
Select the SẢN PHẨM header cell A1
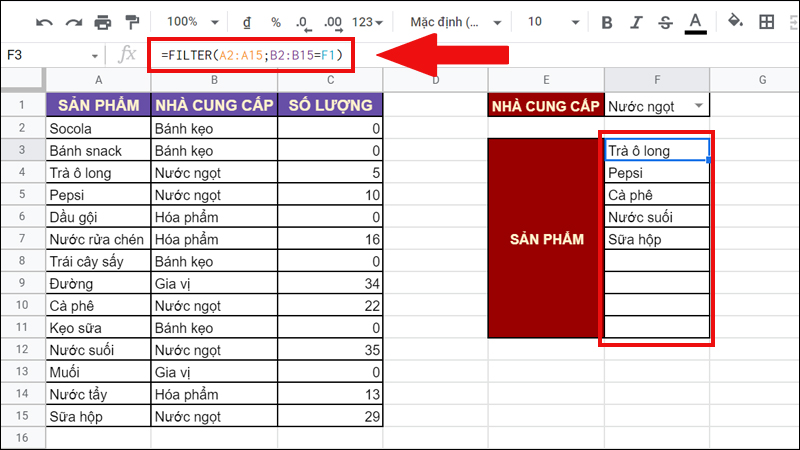tap(98, 105)
